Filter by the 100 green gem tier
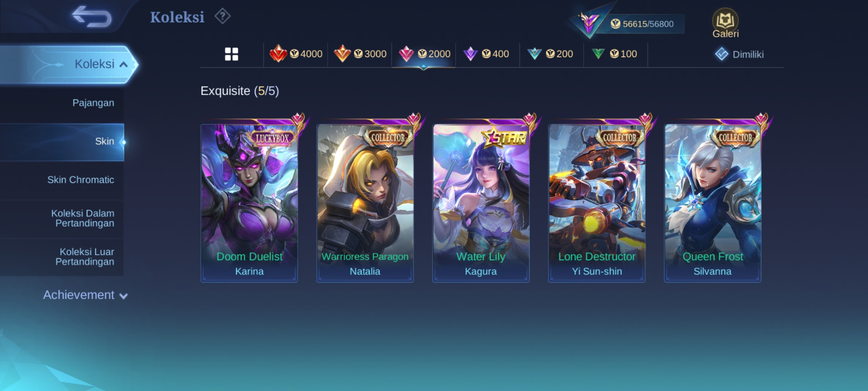This screenshot has height=391, width=868. click(x=615, y=54)
